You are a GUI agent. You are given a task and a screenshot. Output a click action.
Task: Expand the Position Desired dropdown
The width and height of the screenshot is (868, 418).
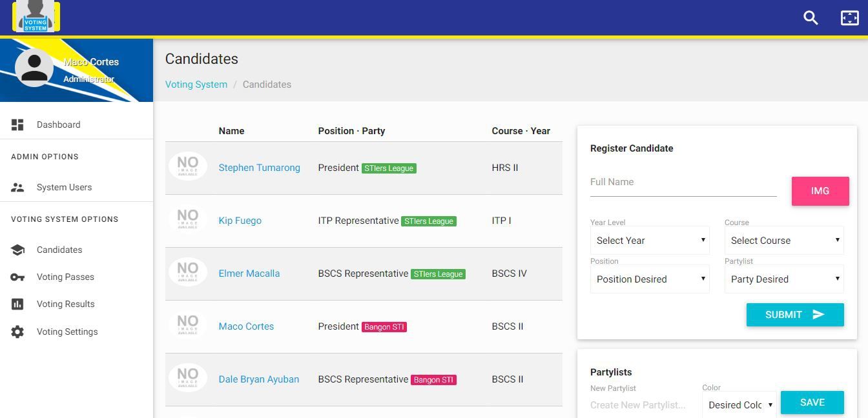click(650, 279)
